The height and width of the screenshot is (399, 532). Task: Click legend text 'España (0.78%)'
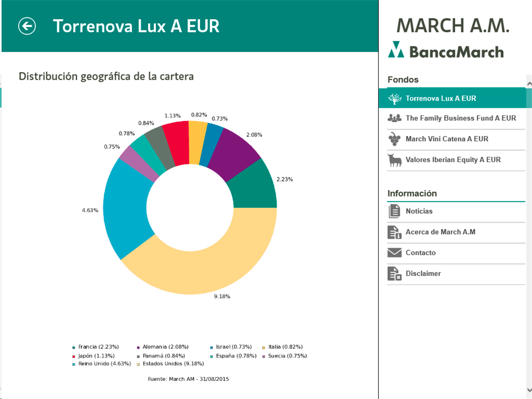point(236,356)
